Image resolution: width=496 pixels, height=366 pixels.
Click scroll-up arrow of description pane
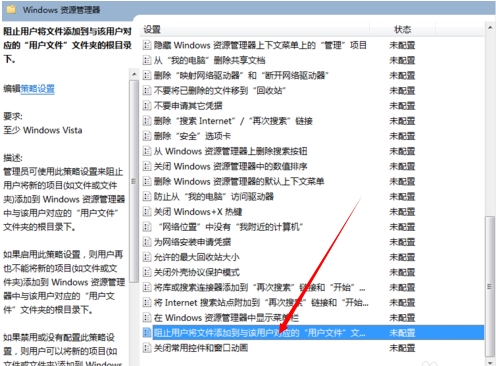click(x=134, y=74)
